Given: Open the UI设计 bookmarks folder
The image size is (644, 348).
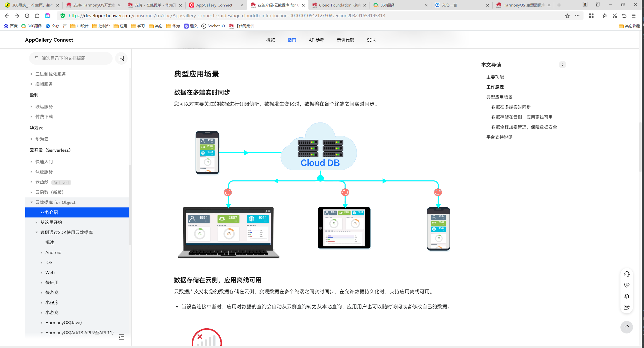Looking at the screenshot, I should (x=79, y=26).
